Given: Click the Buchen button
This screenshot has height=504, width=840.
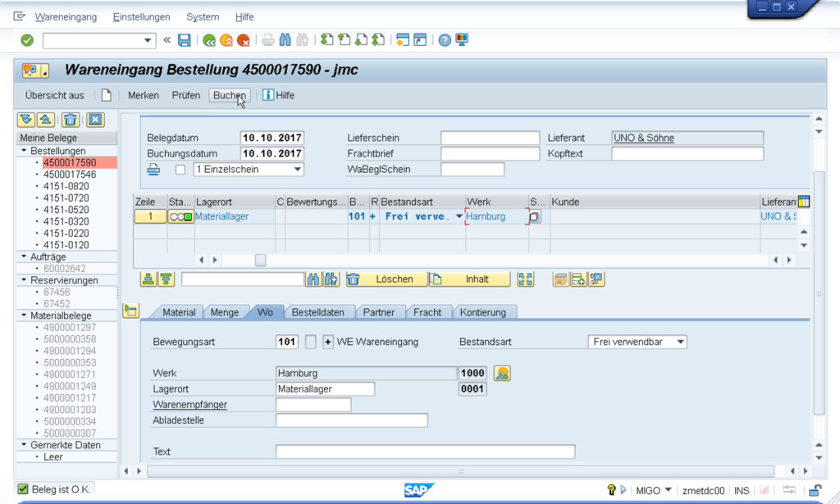Looking at the screenshot, I should click(x=229, y=95).
